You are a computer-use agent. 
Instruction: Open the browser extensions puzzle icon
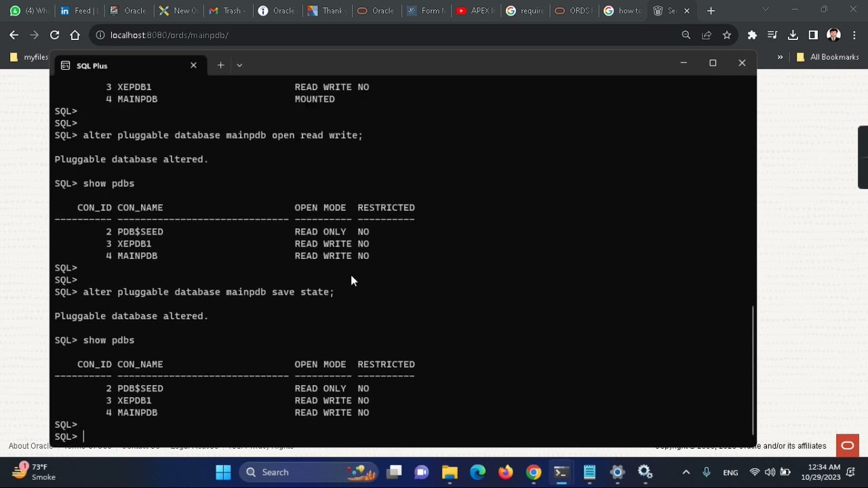(x=752, y=35)
